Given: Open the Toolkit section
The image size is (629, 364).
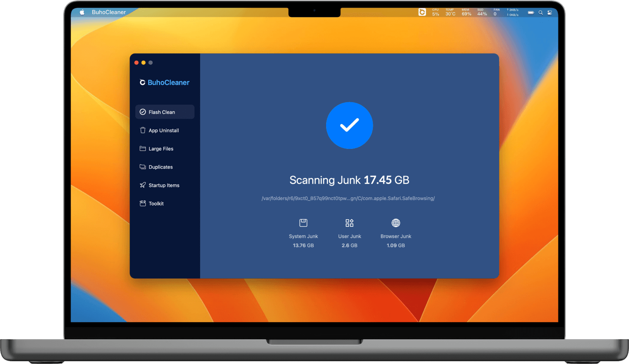Looking at the screenshot, I should coord(165,204).
